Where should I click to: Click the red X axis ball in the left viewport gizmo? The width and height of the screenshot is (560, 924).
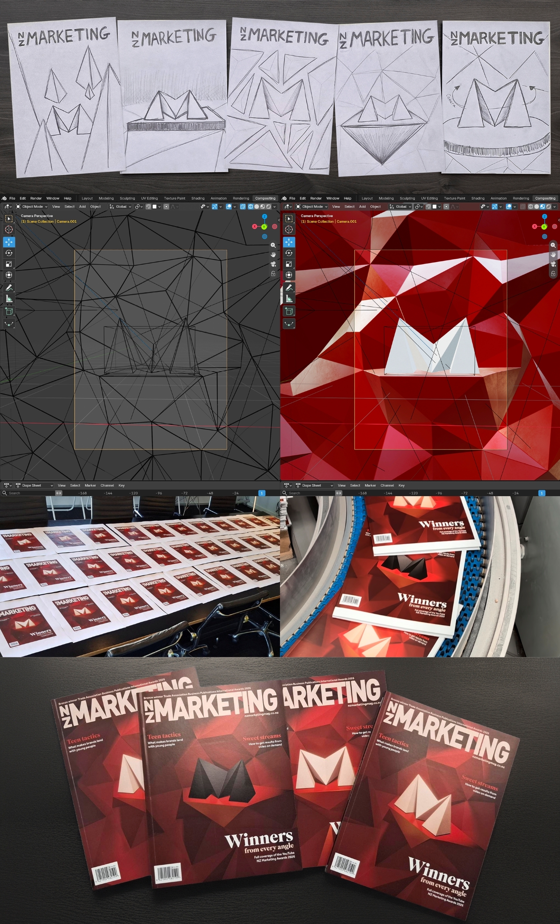255,227
